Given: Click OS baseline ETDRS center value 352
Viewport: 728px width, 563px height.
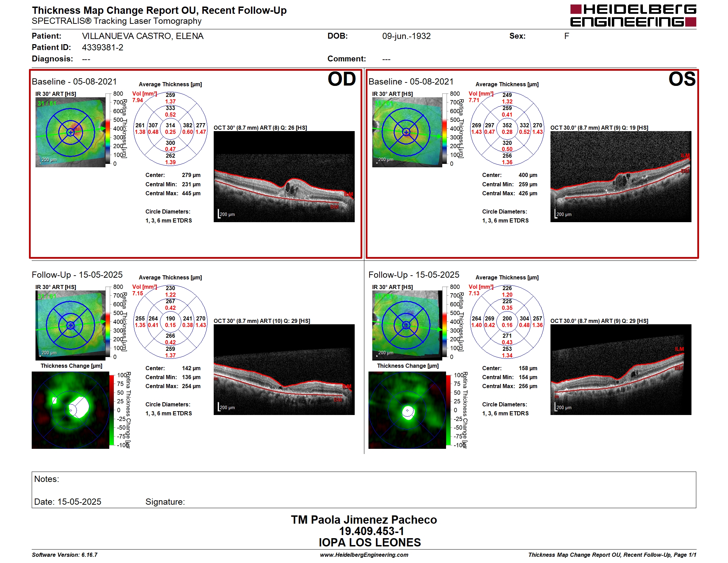Looking at the screenshot, I should coord(507,125).
